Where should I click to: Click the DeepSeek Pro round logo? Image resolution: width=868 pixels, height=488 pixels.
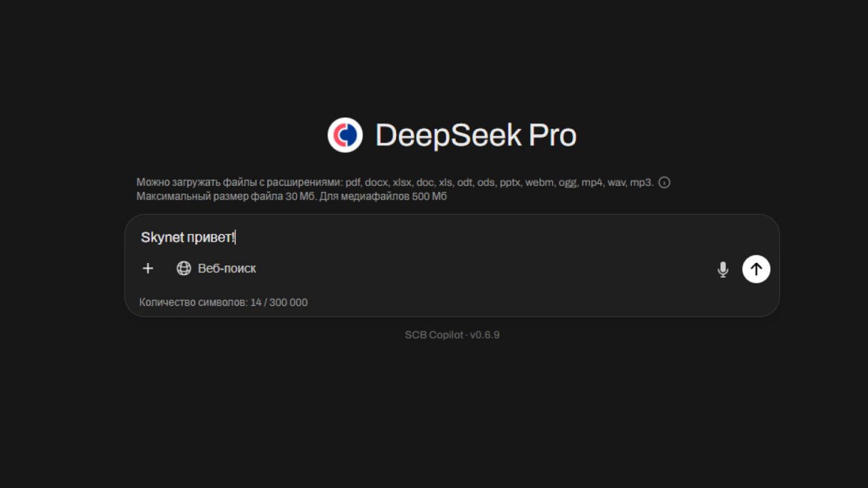point(345,135)
